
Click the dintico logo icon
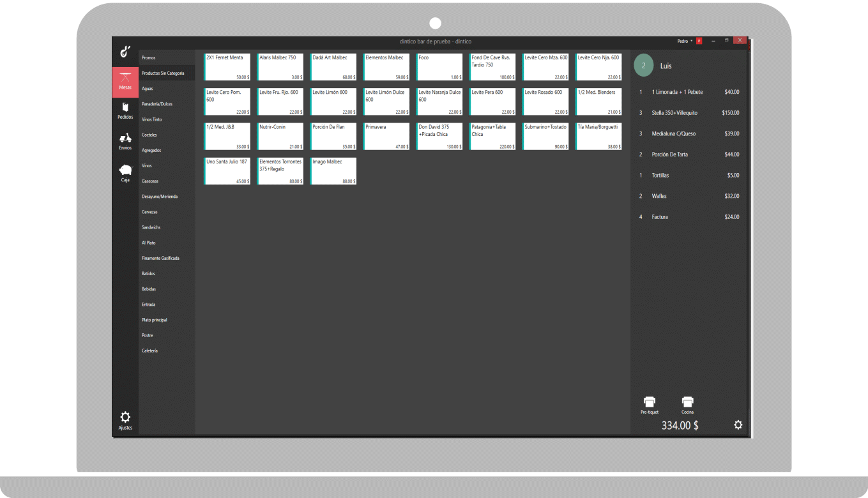pos(126,52)
